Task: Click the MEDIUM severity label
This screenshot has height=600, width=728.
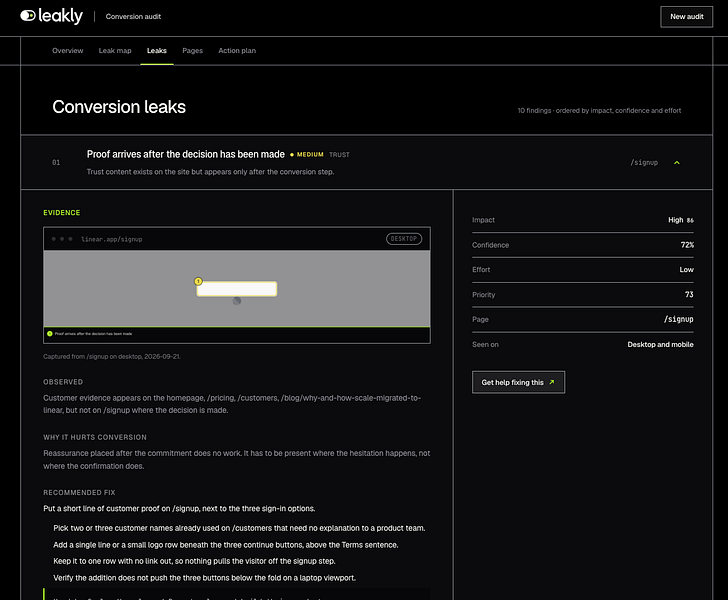Action: [310, 155]
